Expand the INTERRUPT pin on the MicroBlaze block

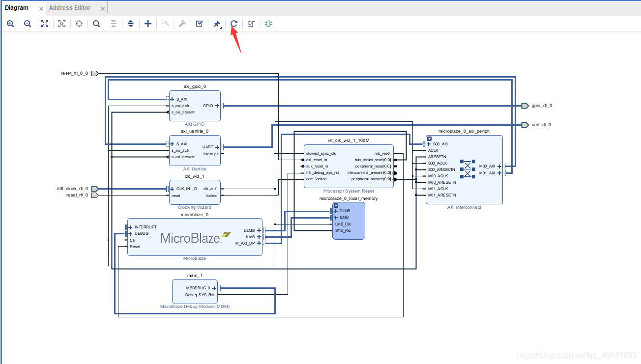tap(130, 227)
